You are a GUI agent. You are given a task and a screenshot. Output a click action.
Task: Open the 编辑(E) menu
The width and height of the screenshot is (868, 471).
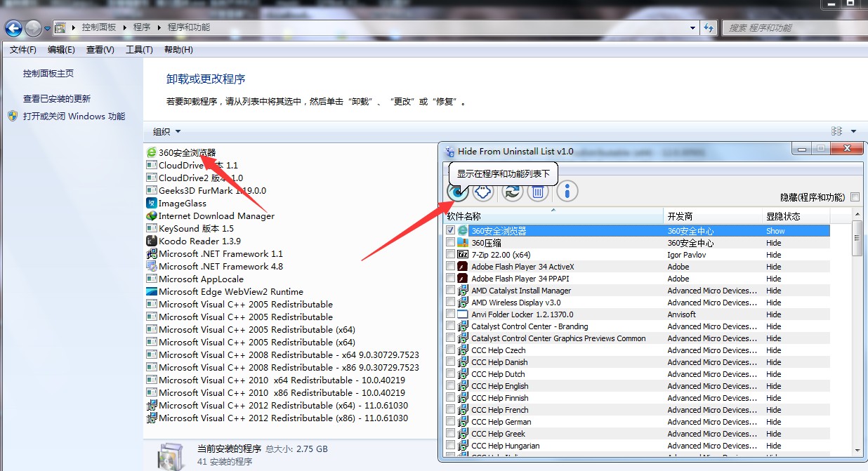tap(61, 49)
